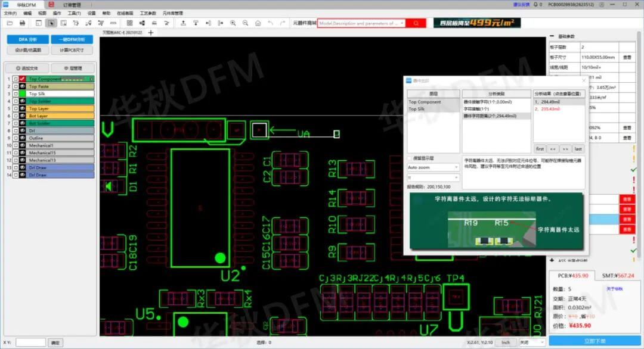Click the '>>' next result button
This screenshot has width=644, height=349.
tap(565, 149)
